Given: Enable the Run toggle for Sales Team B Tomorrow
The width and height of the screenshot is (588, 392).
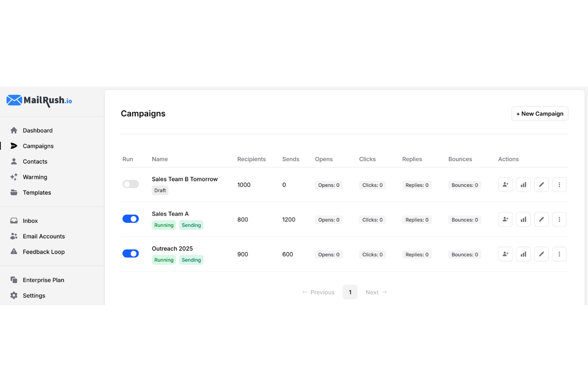Looking at the screenshot, I should (131, 184).
